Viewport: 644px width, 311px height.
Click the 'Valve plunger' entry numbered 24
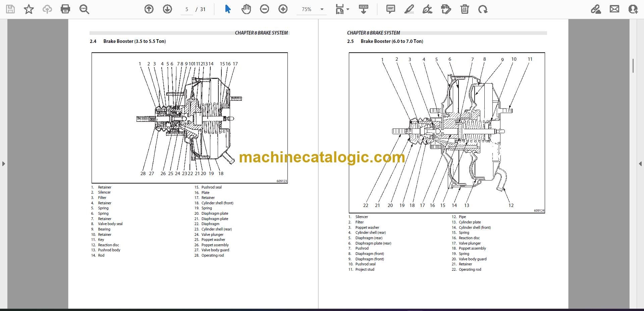(x=212, y=235)
